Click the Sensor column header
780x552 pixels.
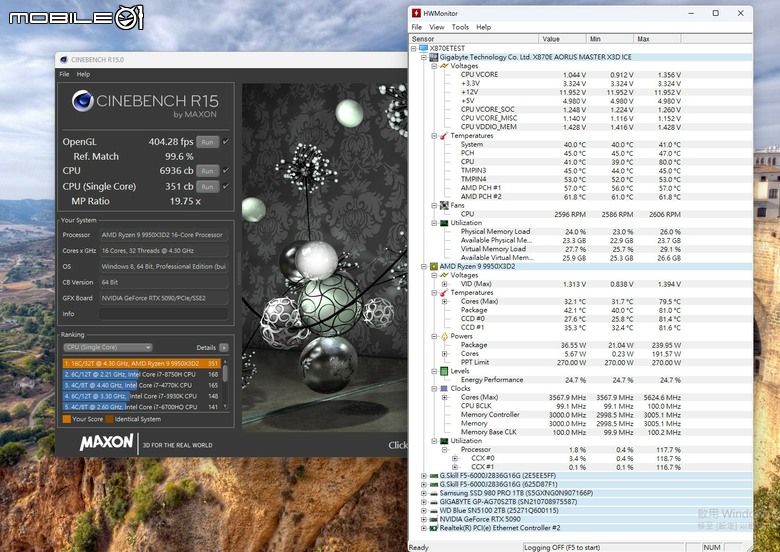click(x=474, y=39)
